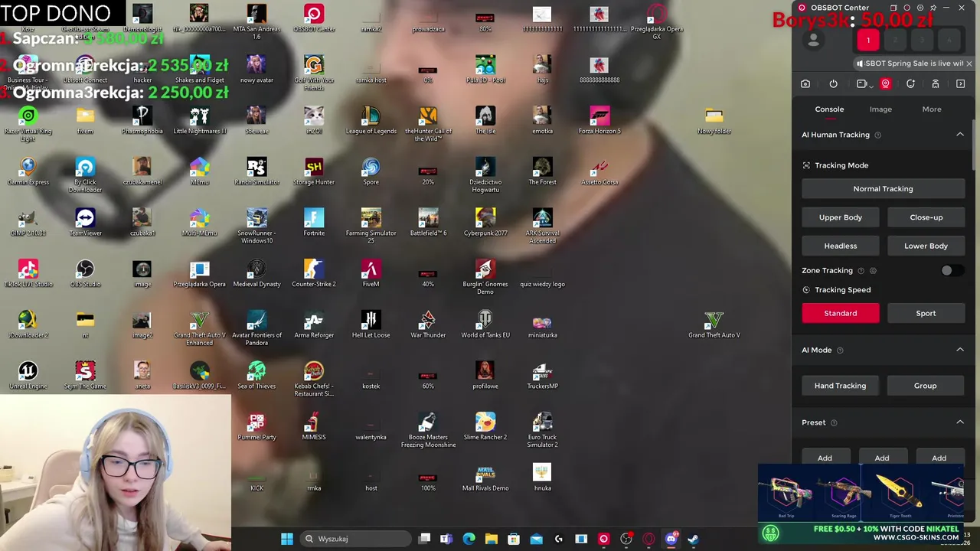Select the Nowy folder desktop folder
Screen dimensions: 980x551
pos(714,122)
